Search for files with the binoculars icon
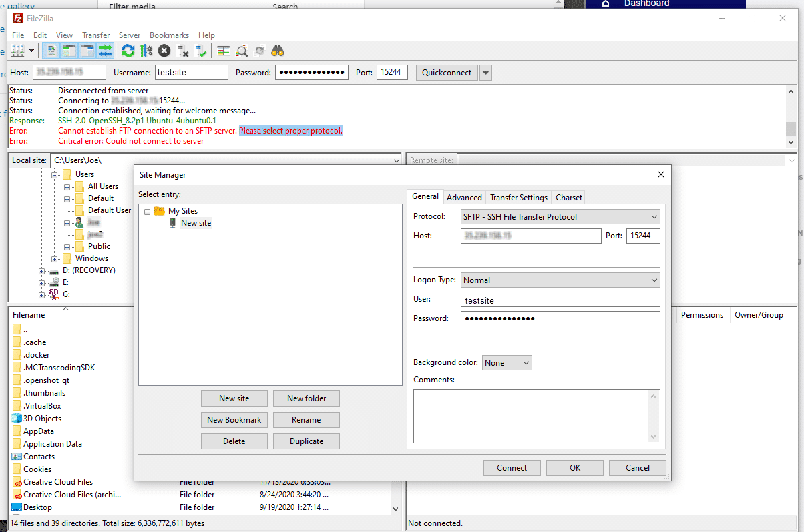Viewport: 804px width, 532px height. 277,50
